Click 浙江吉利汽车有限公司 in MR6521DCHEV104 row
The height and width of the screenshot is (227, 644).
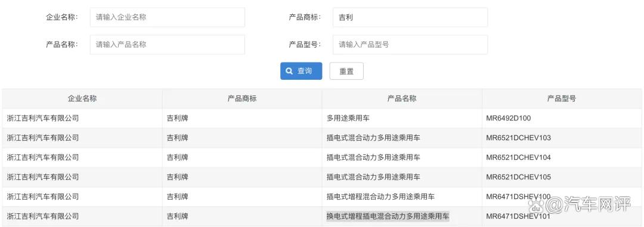pyautogui.click(x=43, y=157)
